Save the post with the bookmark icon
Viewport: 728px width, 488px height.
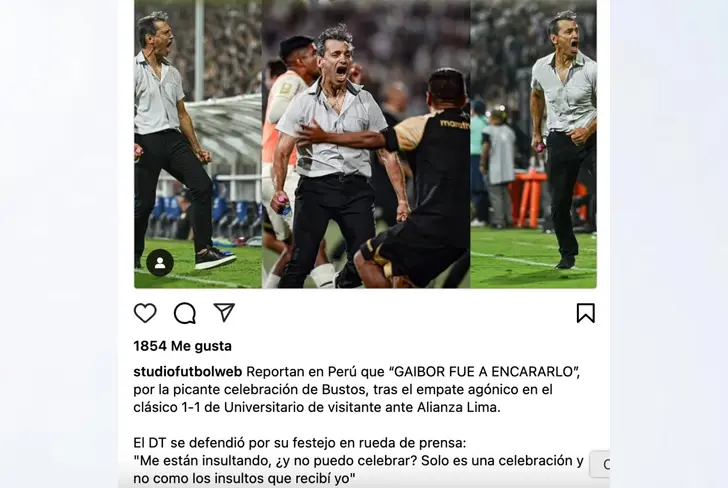point(585,313)
